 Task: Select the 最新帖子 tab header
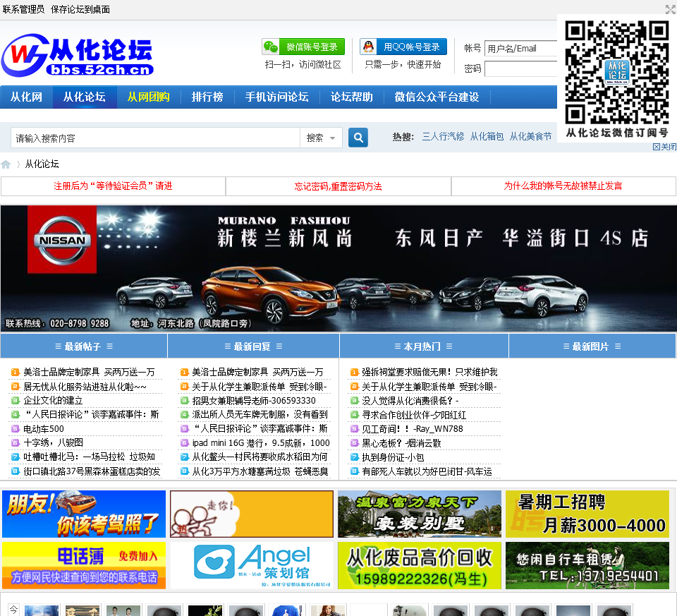pos(84,346)
